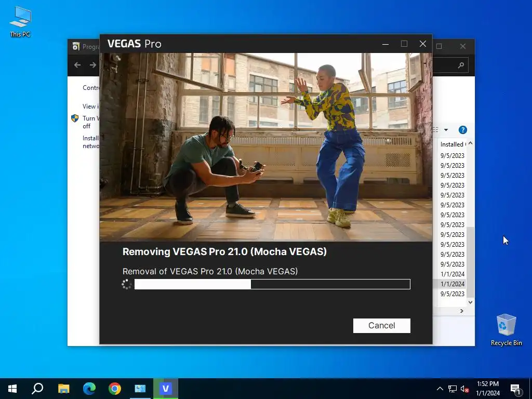Open the Windows Start menu
Image resolution: width=532 pixels, height=399 pixels.
click(x=12, y=389)
